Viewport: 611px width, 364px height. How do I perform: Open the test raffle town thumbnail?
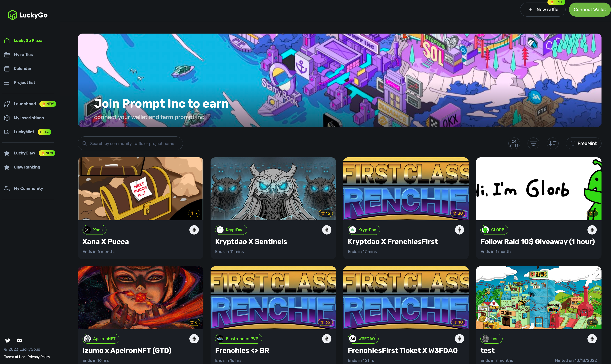[539, 298]
